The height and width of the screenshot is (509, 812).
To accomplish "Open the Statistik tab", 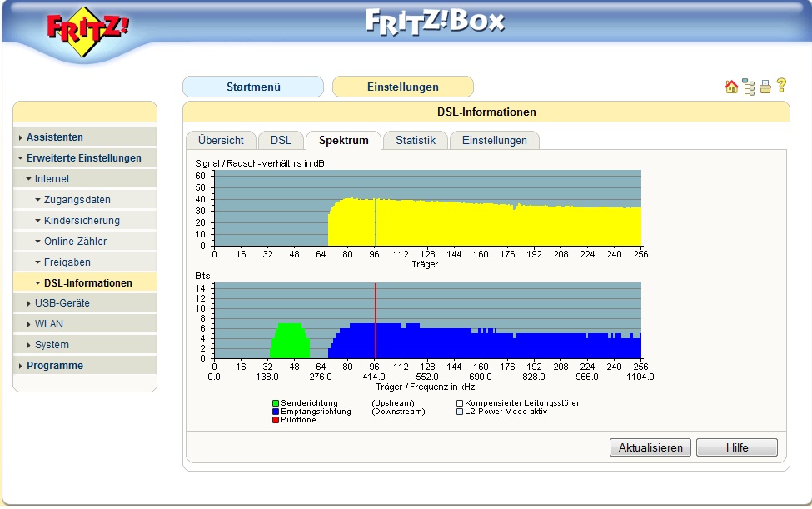I will pyautogui.click(x=416, y=140).
